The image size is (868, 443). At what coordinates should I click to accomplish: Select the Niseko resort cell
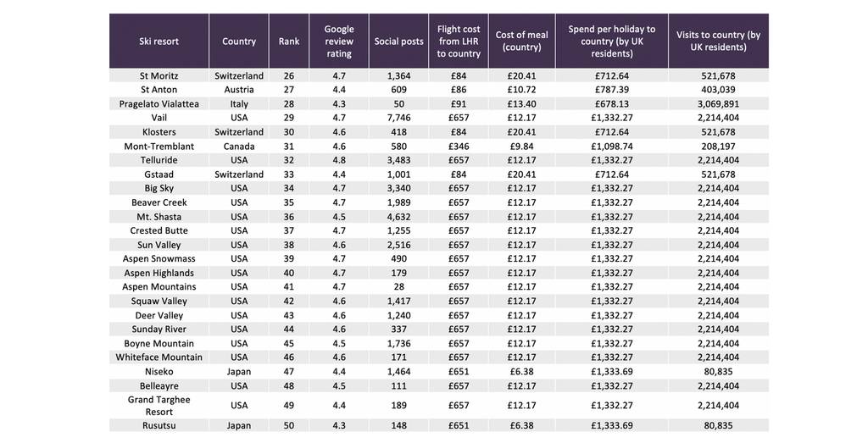click(159, 372)
